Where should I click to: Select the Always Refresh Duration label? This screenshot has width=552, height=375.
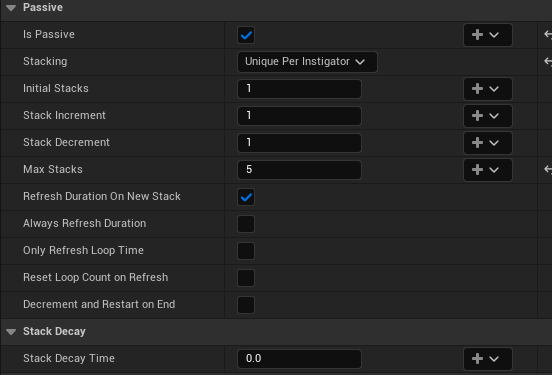[84, 223]
